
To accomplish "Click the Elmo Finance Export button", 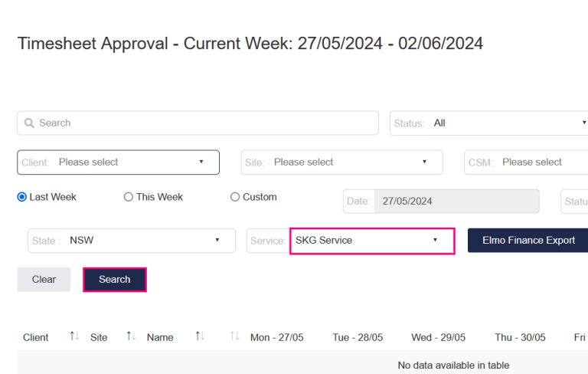I will coord(528,241).
